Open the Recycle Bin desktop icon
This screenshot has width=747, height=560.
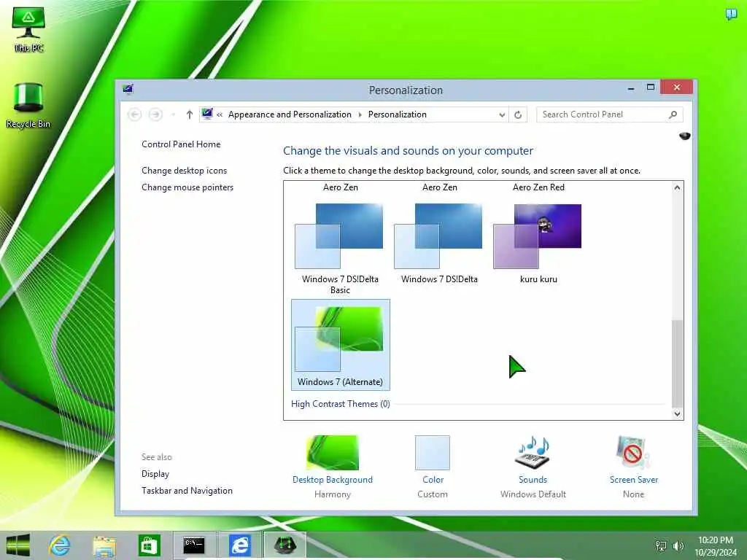[28, 105]
